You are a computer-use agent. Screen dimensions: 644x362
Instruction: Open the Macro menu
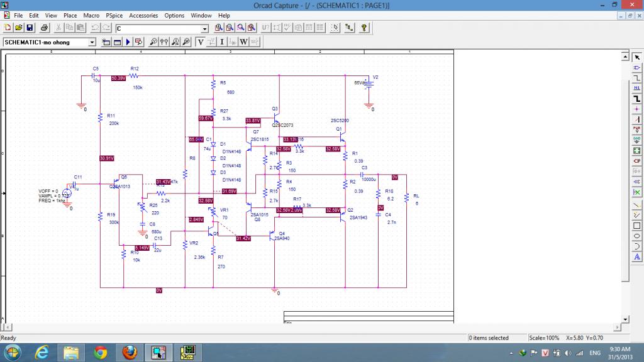click(91, 15)
